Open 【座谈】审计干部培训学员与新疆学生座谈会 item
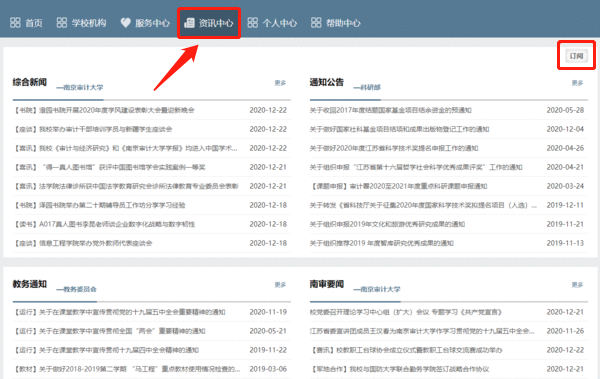This screenshot has height=379, width=600. click(93, 129)
